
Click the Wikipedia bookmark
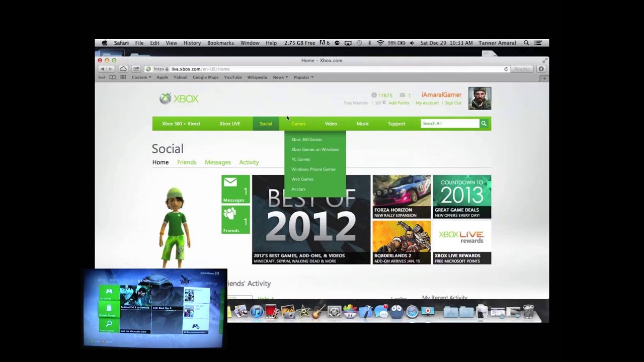pyautogui.click(x=257, y=77)
